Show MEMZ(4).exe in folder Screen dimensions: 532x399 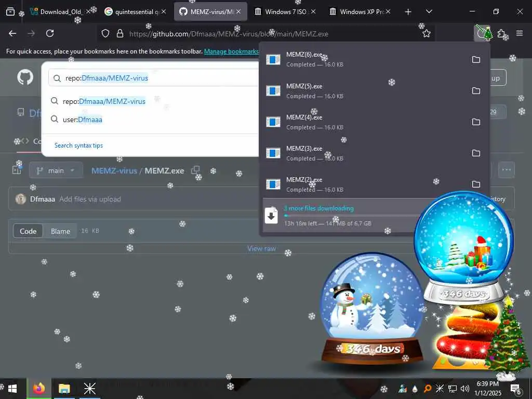476,122
